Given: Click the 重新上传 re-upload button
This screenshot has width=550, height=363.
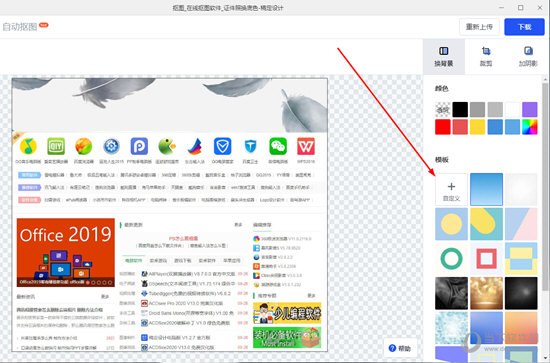Looking at the screenshot, I should coord(479,27).
